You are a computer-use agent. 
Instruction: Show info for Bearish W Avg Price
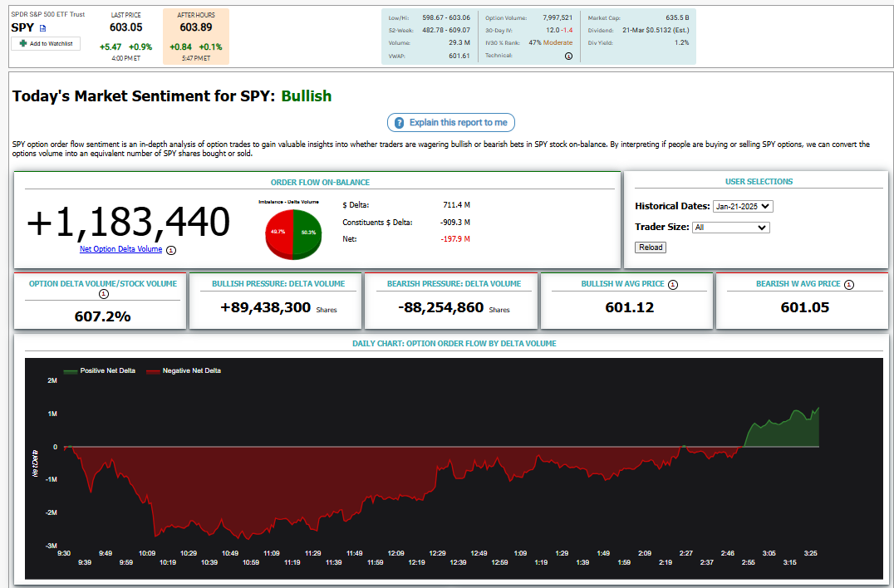coord(849,284)
